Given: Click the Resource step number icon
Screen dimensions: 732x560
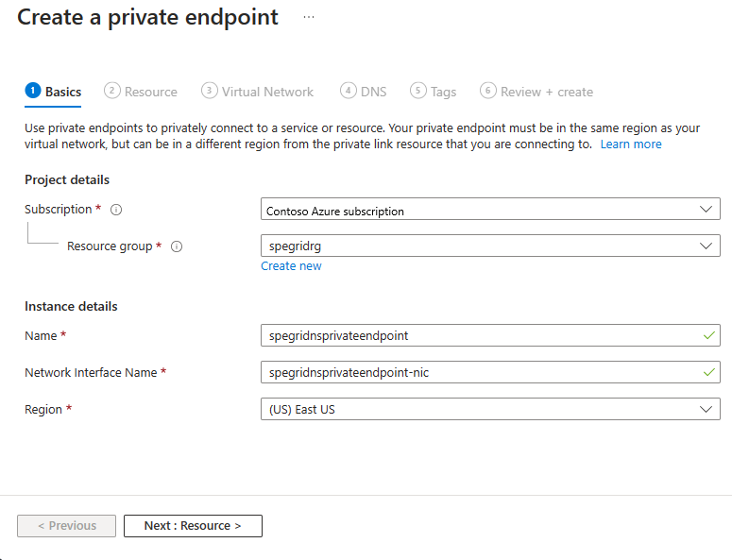Looking at the screenshot, I should pos(112,91).
